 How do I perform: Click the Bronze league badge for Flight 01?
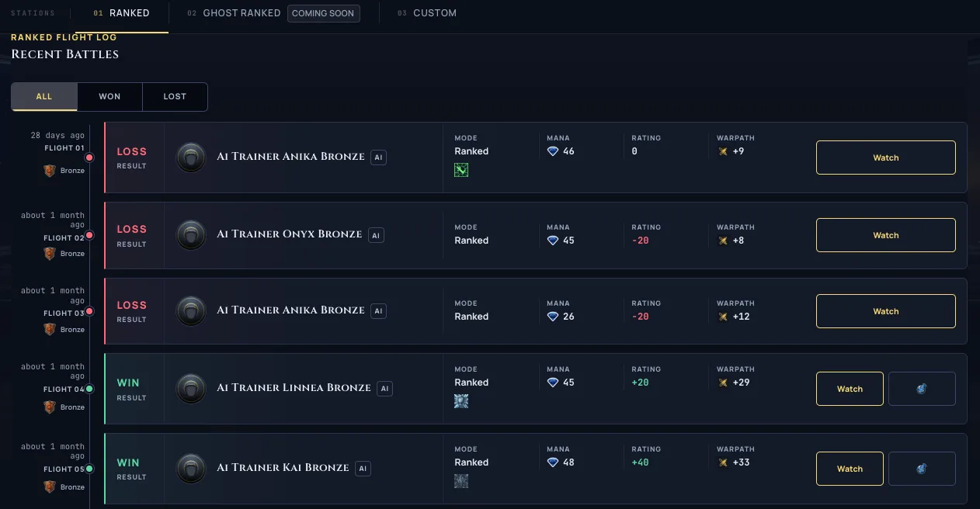[x=50, y=171]
